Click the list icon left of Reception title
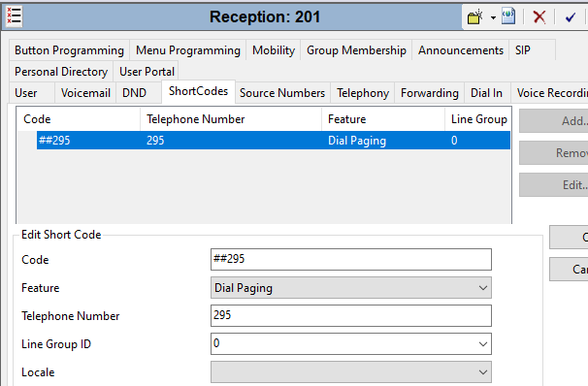 14,16
